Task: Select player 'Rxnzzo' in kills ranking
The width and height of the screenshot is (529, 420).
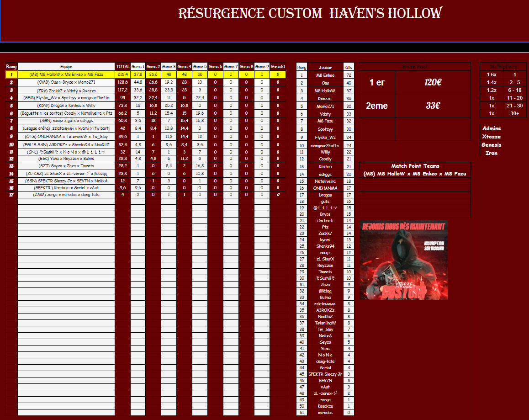Action: coord(325,98)
